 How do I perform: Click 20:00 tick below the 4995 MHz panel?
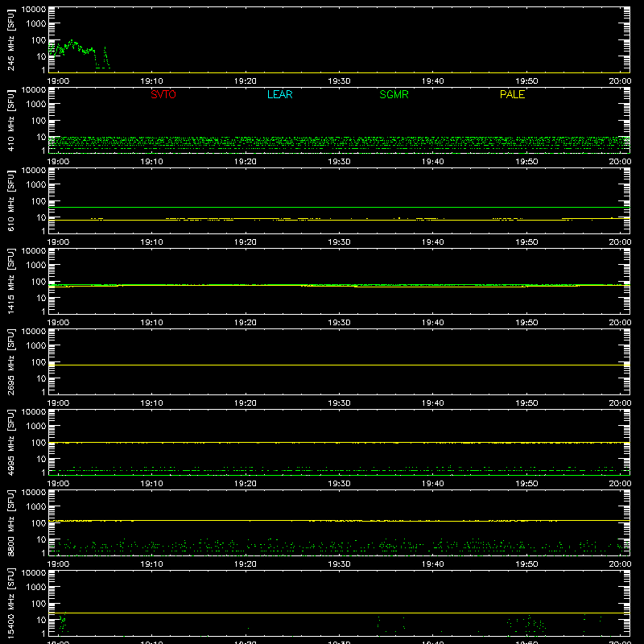(620, 484)
